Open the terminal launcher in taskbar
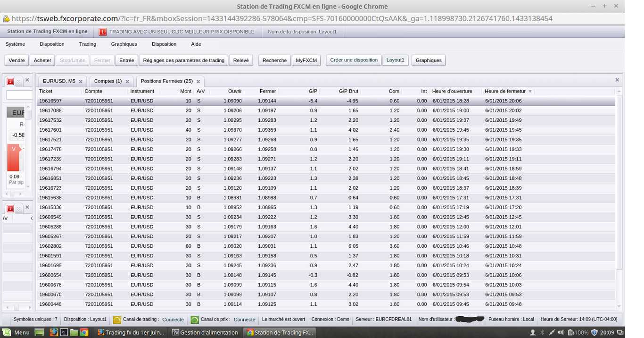Image resolution: width=644 pixels, height=338 pixels. click(64, 332)
